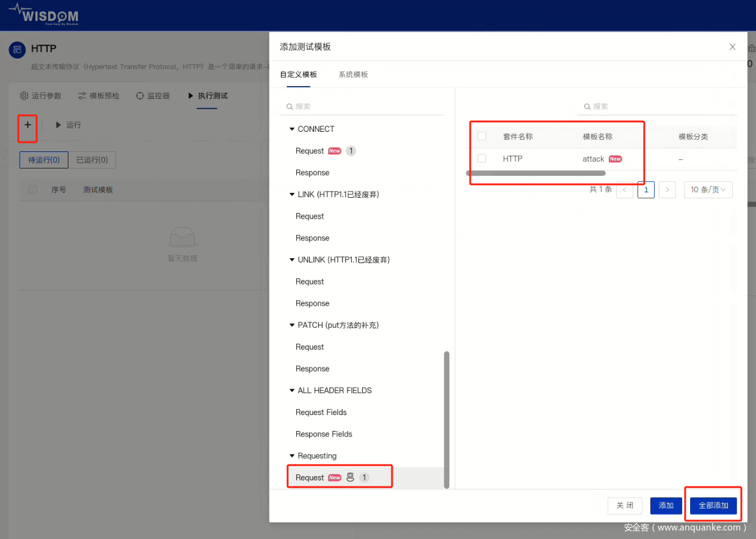Click the monitor crosshair icon
Viewport: 756px width, 539px height.
(x=140, y=96)
